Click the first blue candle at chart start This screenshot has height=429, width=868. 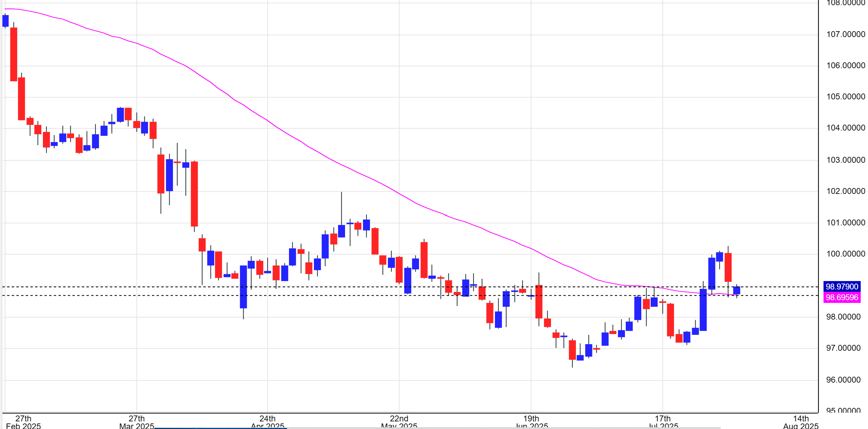pos(6,21)
